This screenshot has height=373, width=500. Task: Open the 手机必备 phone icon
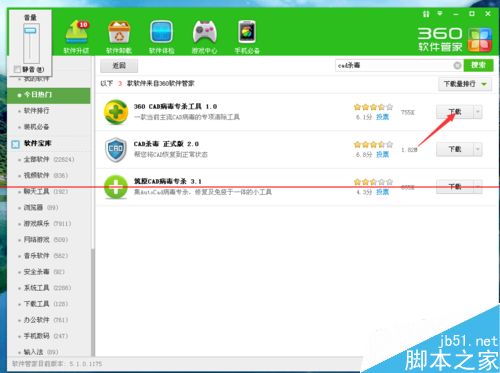[247, 37]
